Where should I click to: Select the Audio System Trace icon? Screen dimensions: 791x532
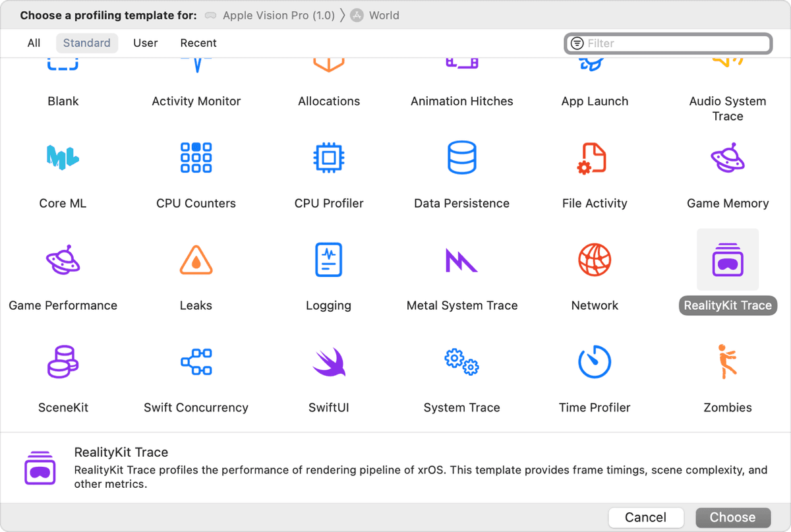pyautogui.click(x=728, y=63)
